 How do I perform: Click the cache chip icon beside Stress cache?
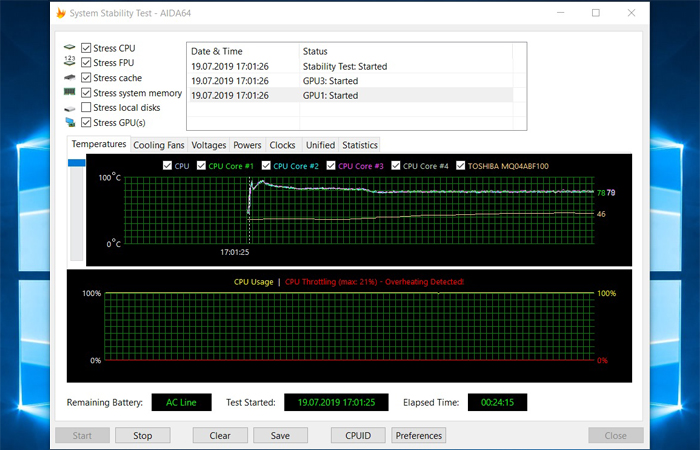(70, 78)
